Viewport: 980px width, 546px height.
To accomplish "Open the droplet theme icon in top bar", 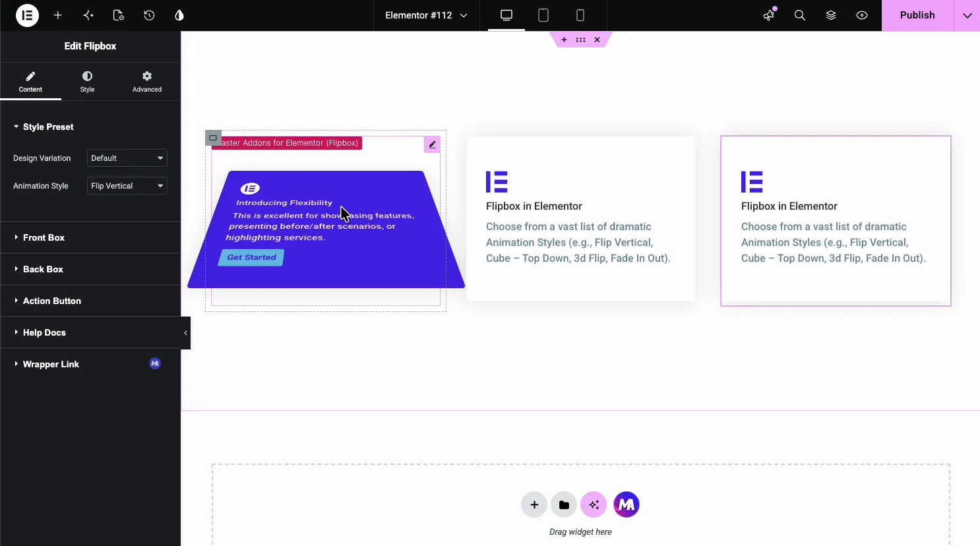I will click(x=179, y=15).
